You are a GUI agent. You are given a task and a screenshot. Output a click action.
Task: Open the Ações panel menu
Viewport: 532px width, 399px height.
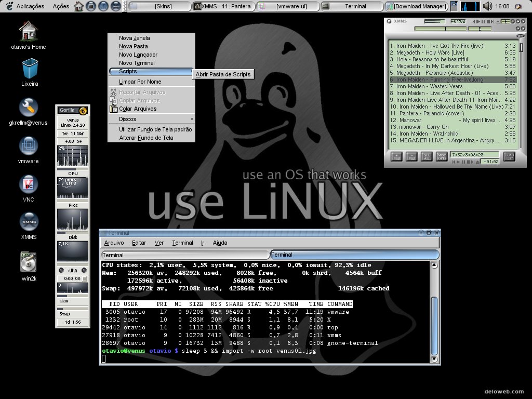pos(61,6)
